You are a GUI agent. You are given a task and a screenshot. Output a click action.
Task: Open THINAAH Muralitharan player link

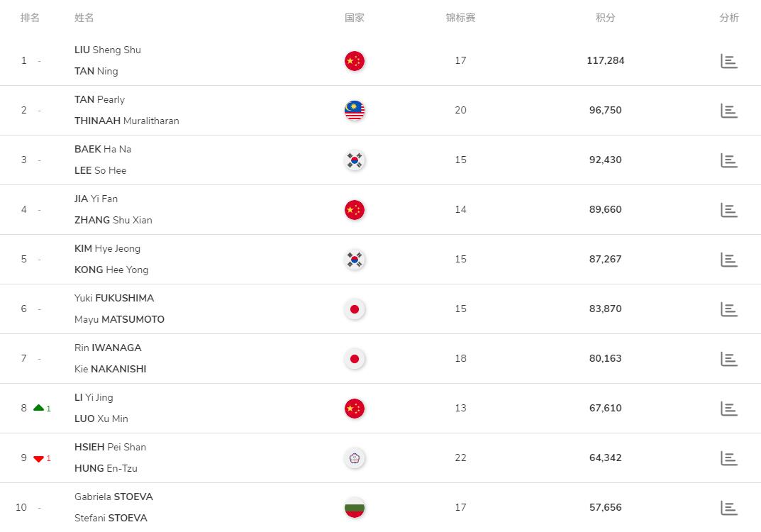coord(126,121)
